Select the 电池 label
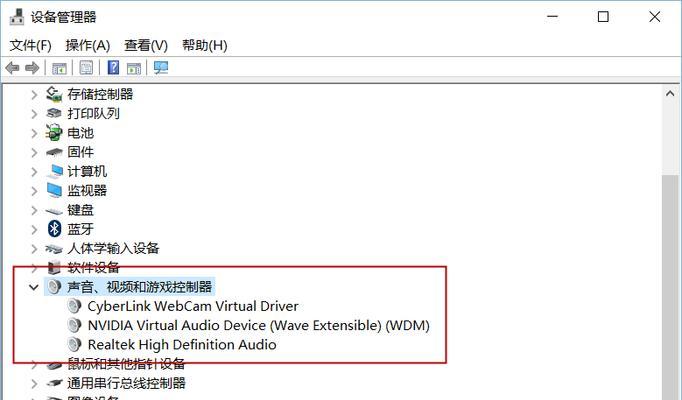The width and height of the screenshot is (682, 400). (x=80, y=133)
